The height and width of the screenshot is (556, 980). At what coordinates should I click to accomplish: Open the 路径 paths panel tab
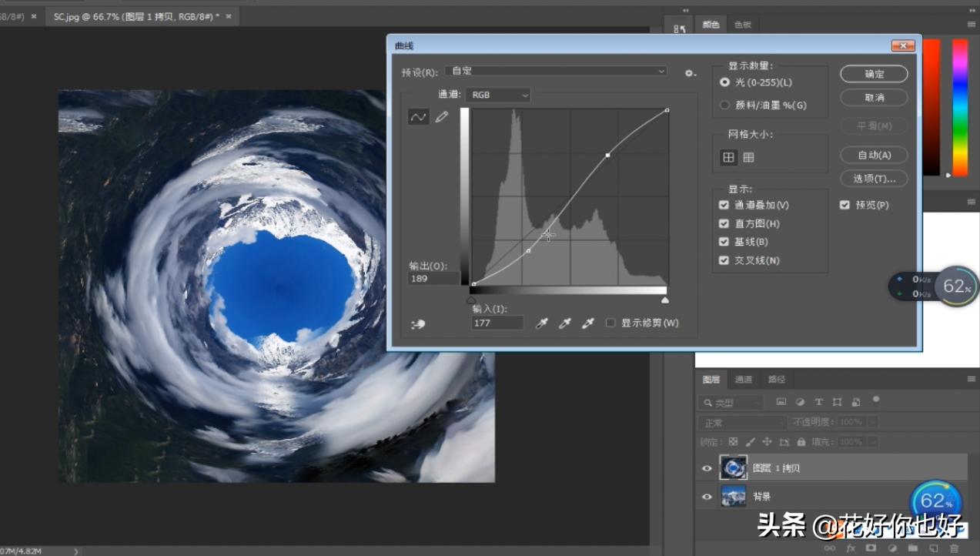coord(776,380)
